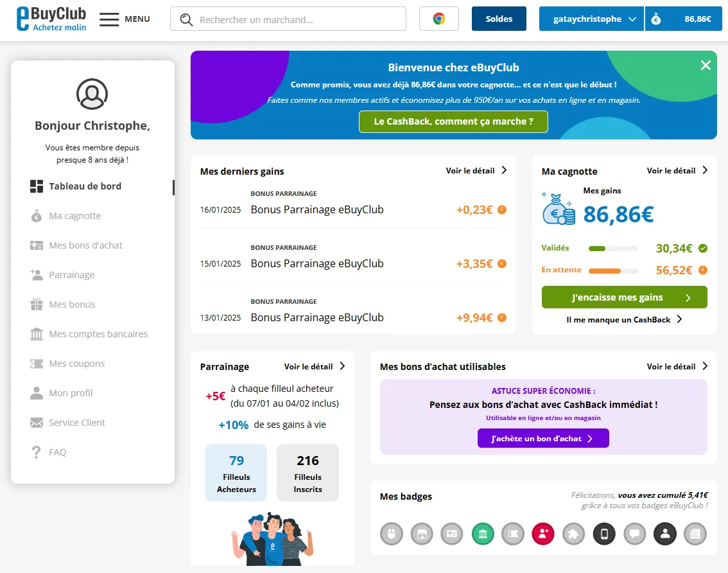Open 'Voir le détail' for Mes derniers gains

pos(470,171)
